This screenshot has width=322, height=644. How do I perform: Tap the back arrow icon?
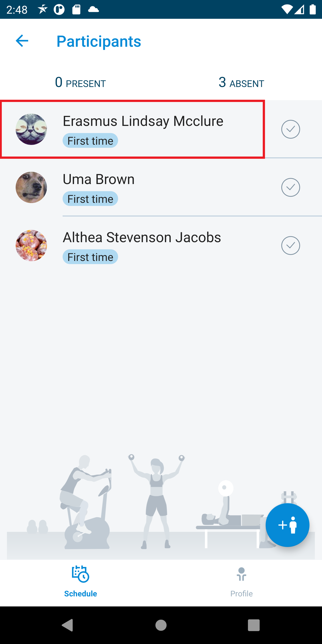22,41
